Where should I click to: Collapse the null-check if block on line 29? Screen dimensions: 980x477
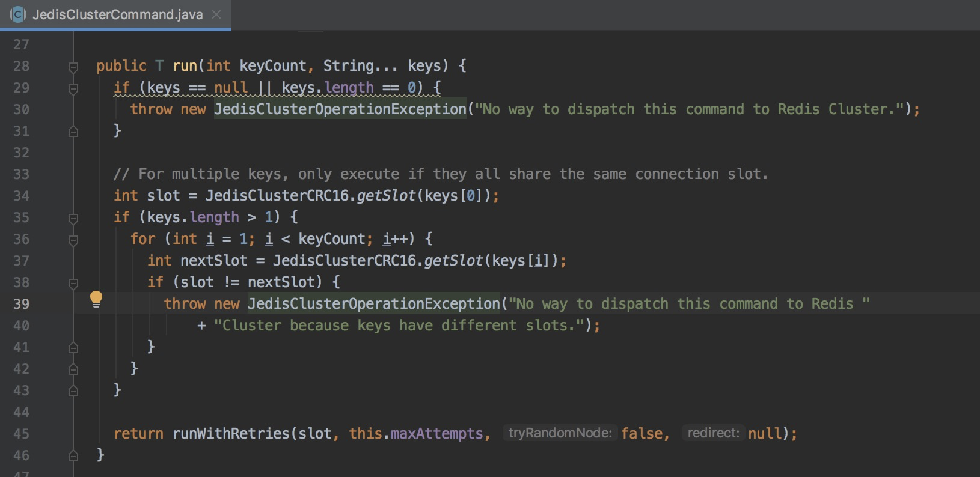coord(73,88)
